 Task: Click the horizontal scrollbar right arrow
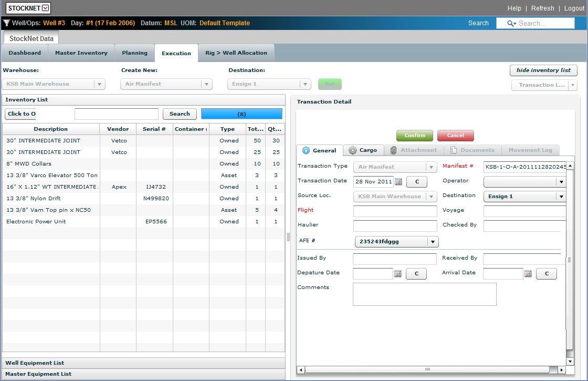[x=561, y=370]
